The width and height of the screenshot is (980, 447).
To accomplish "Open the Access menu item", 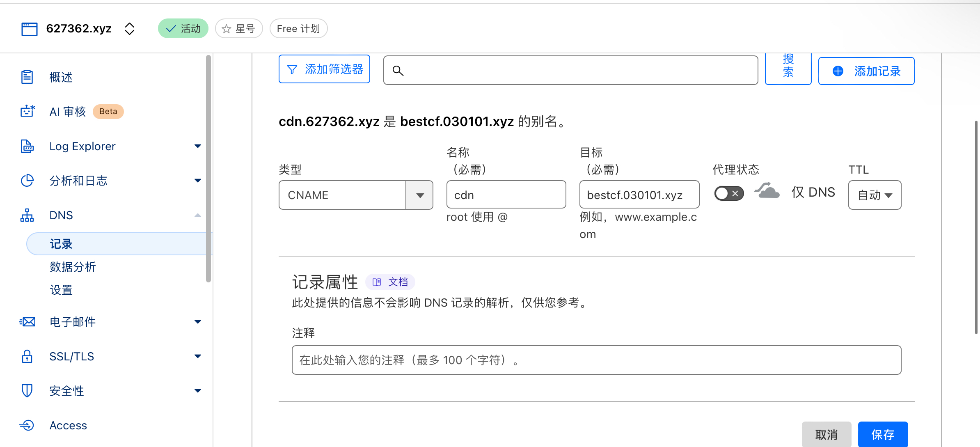I will [68, 425].
